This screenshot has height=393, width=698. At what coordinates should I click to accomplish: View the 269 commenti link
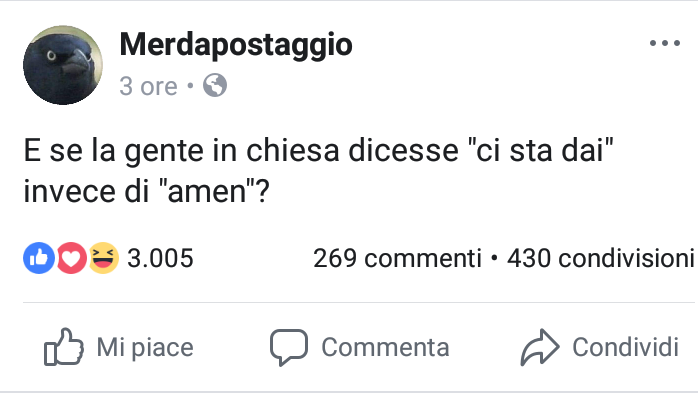[x=397, y=258]
